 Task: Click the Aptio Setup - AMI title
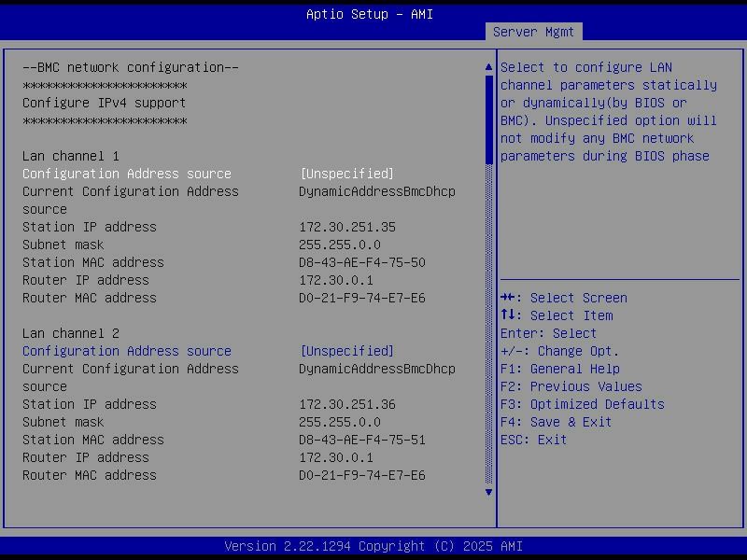click(370, 14)
